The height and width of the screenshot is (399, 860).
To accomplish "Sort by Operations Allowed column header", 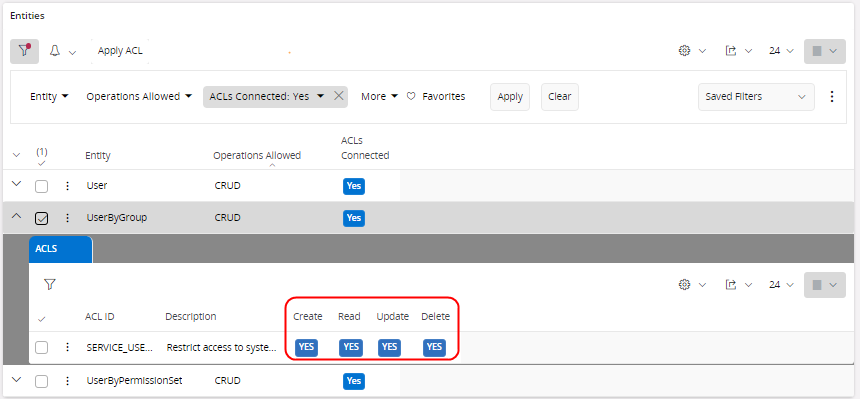I will pyautogui.click(x=257, y=155).
